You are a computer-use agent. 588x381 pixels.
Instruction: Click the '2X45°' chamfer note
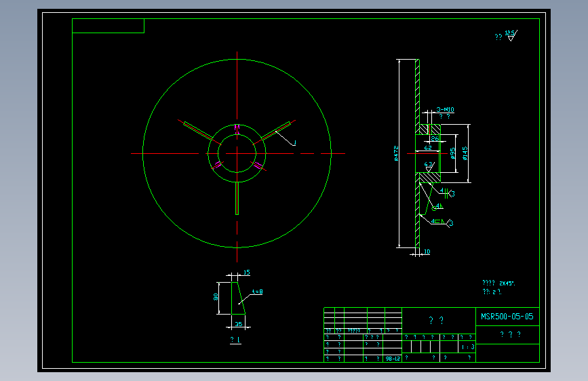click(x=507, y=283)
